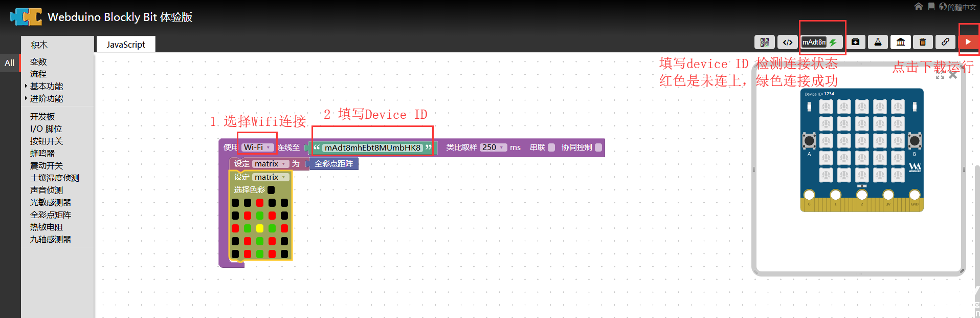This screenshot has height=318, width=980.
Task: Click the save-to-inbox download icon
Action: [x=855, y=42]
